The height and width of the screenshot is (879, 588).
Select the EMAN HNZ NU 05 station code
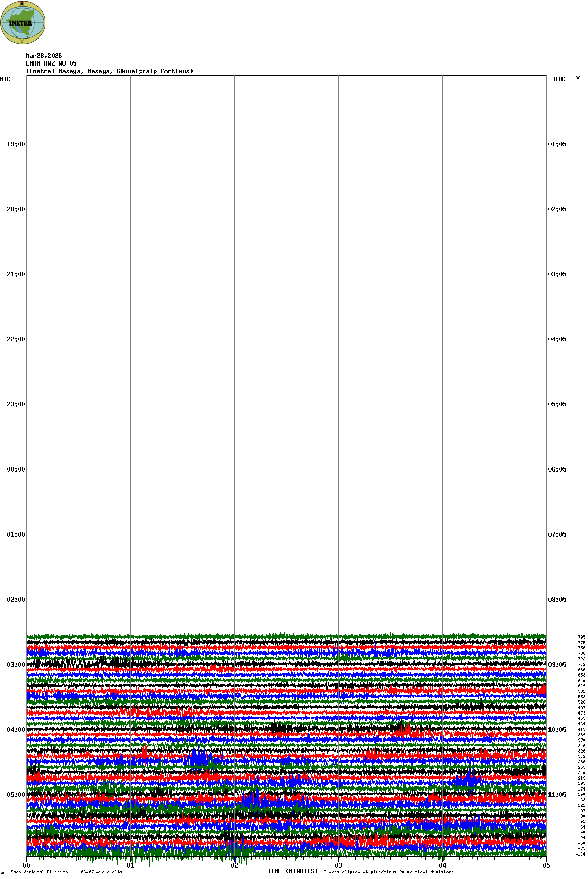(x=51, y=63)
